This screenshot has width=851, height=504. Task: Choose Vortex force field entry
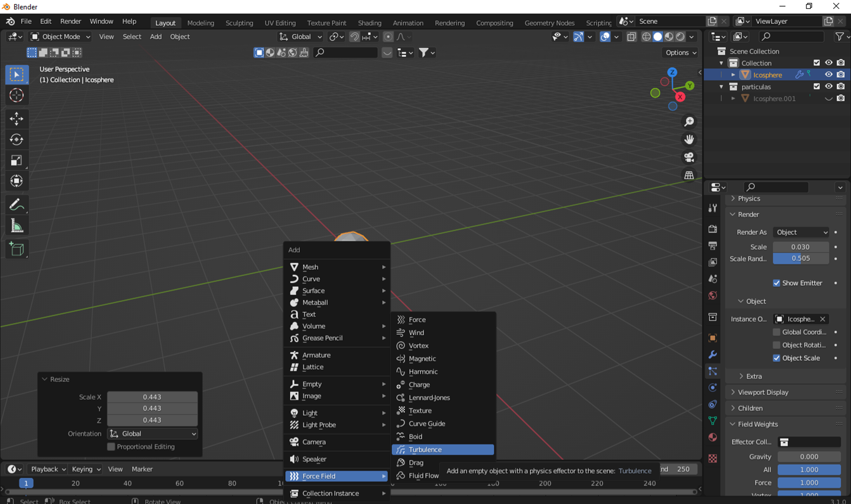443,346
